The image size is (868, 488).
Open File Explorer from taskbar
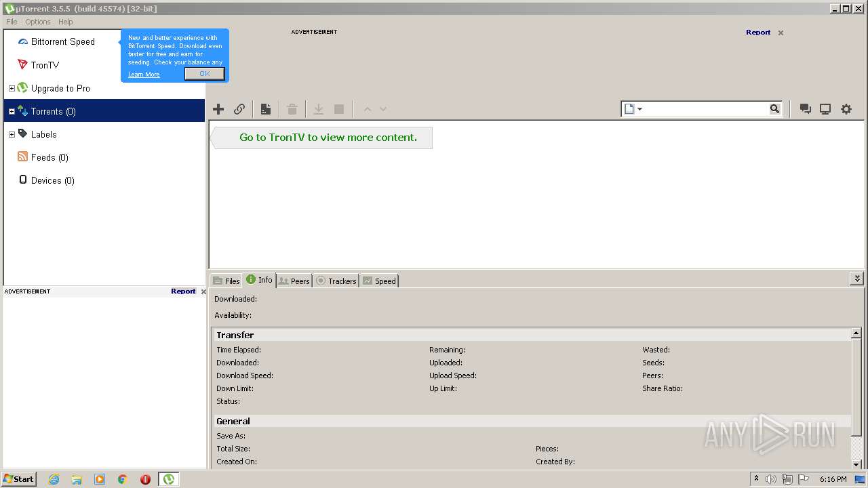[x=77, y=479]
